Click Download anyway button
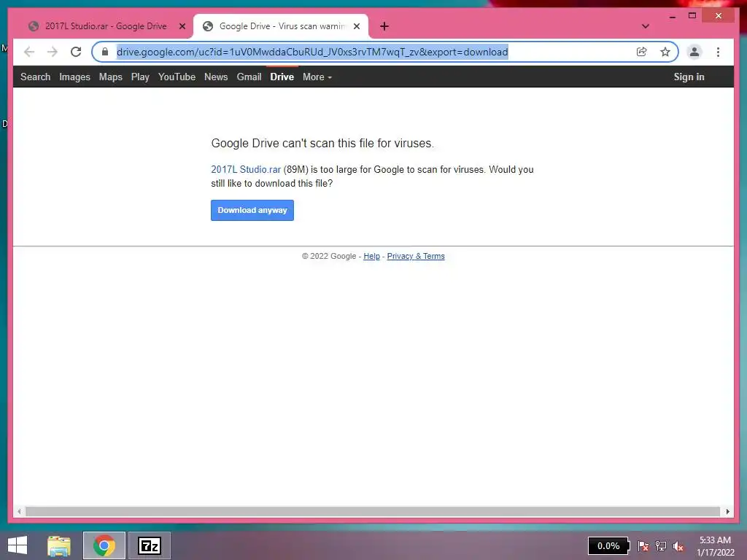The width and height of the screenshot is (747, 560). pyautogui.click(x=252, y=211)
